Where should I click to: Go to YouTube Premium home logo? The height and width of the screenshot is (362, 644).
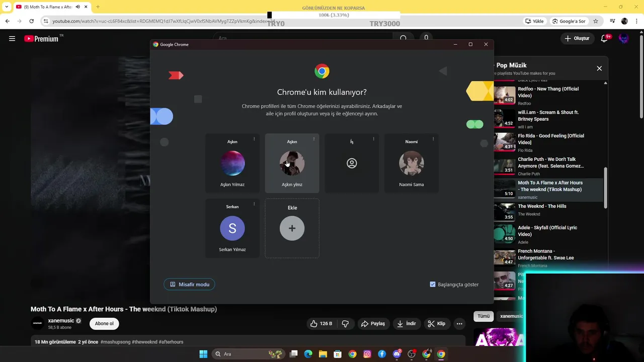(41, 39)
